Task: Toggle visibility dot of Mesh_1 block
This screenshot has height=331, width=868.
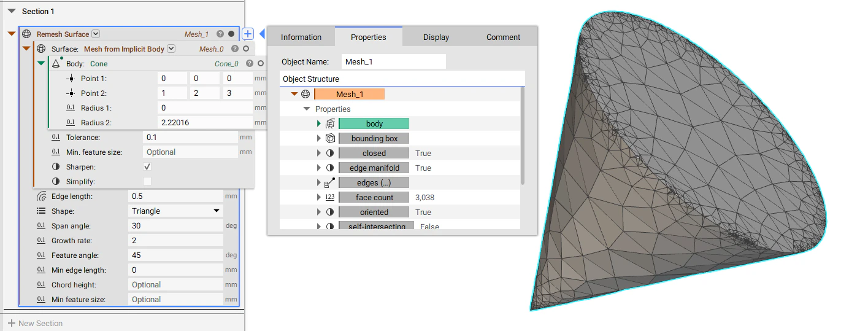Action: [x=231, y=34]
